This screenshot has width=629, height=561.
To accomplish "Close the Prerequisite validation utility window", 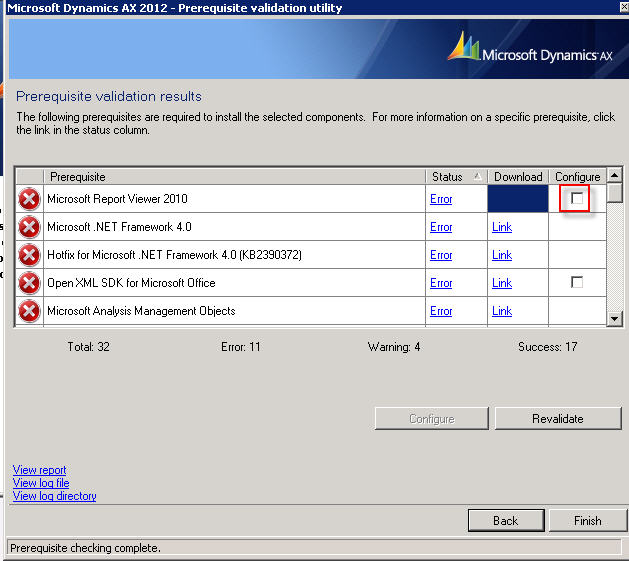I will pos(624,8).
